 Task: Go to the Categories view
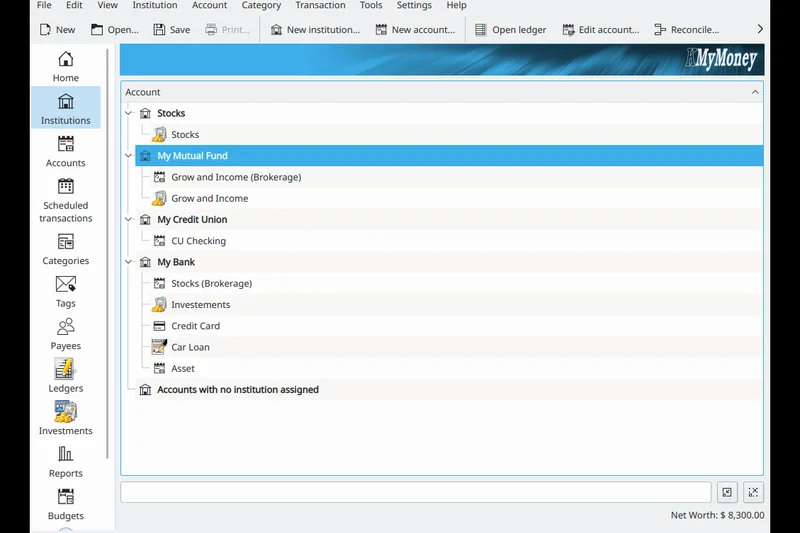click(x=65, y=249)
